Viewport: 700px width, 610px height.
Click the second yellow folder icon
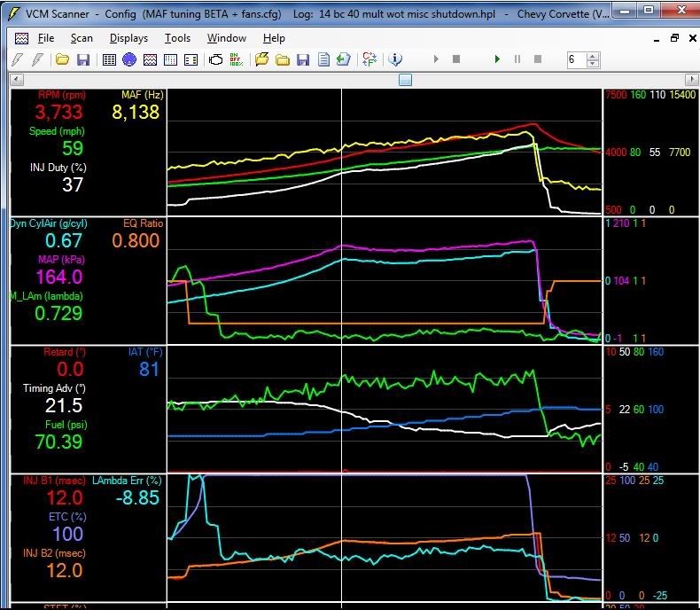coord(283,59)
